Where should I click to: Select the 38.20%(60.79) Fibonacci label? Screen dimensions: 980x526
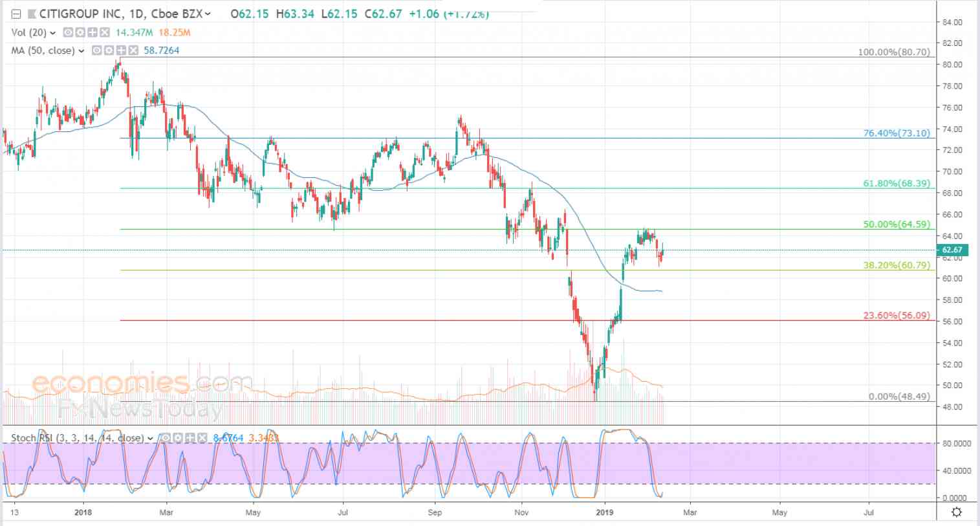[897, 265]
